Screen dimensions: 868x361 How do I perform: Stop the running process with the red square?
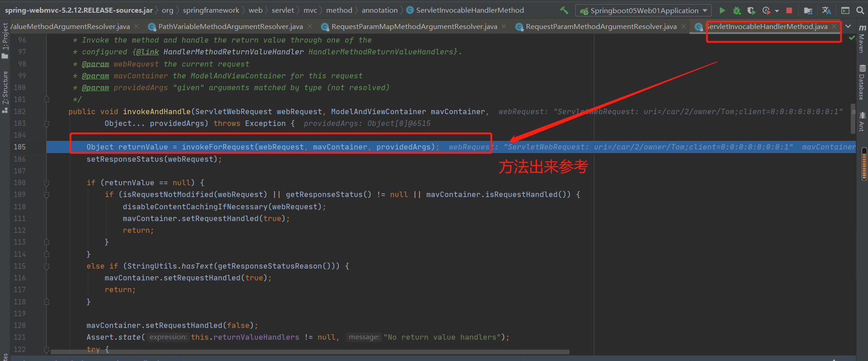789,10
